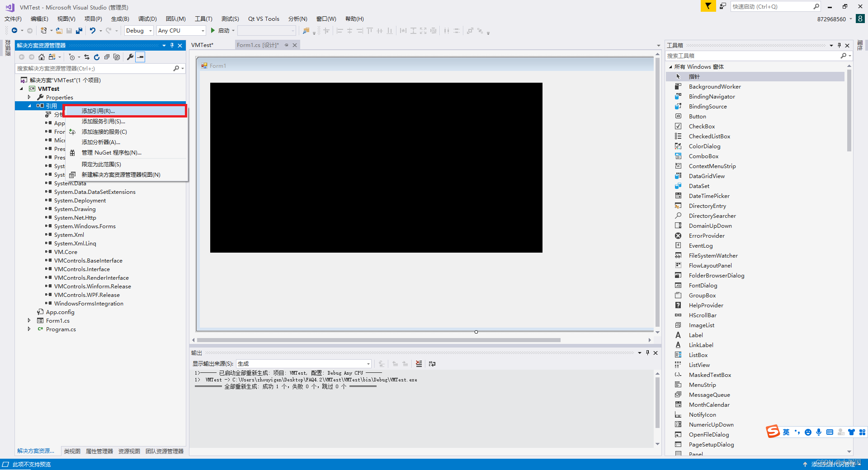Click the black control on Form1 designer
868x470 pixels.
click(x=376, y=167)
